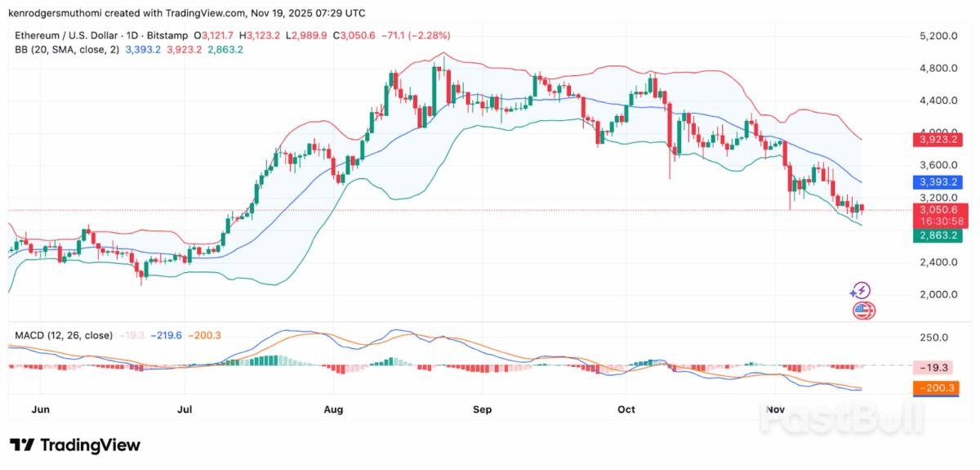Click the 250.0 MACD axis label
Viewport: 980px width, 470px height.
(933, 338)
